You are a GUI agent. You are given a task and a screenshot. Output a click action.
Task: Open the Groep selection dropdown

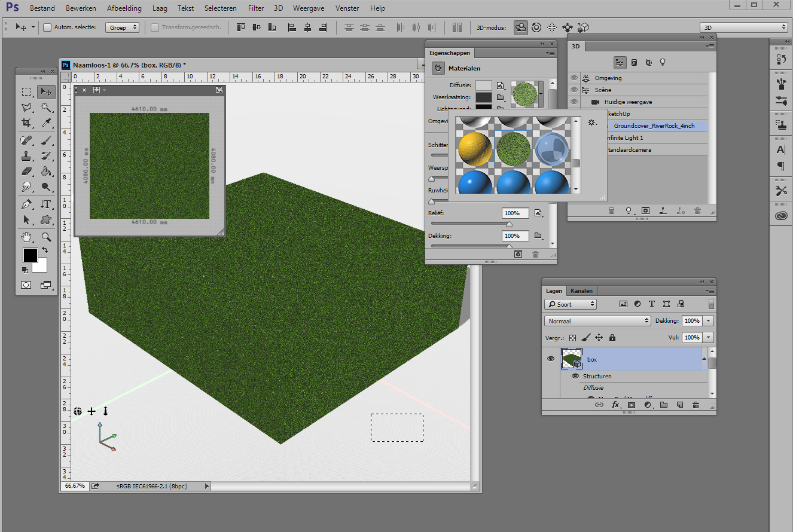coord(123,27)
